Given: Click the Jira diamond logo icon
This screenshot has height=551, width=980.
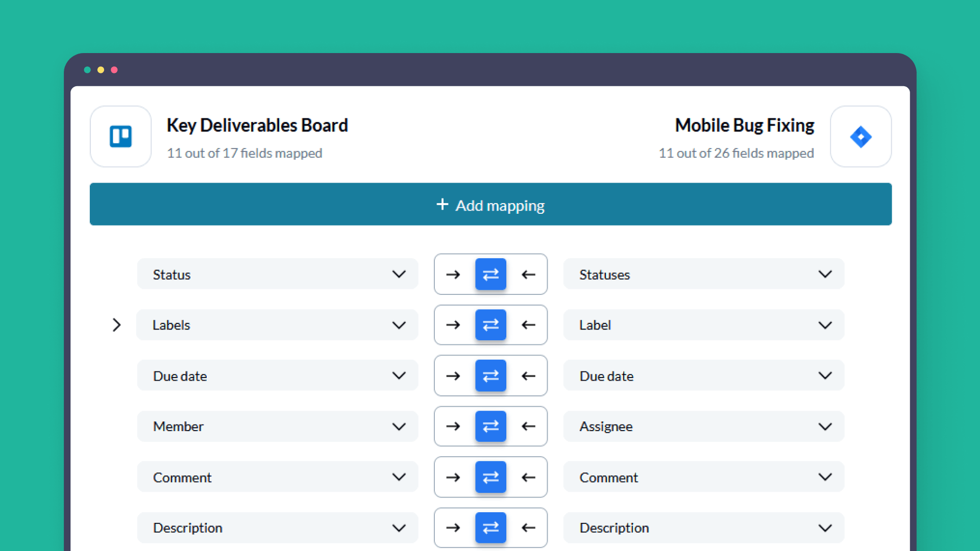Looking at the screenshot, I should (861, 136).
